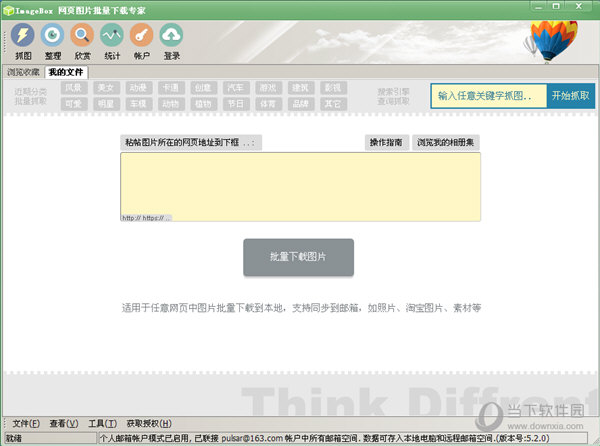This screenshot has width=600, height=446.
Task: Select the 体育 category button
Action: pyautogui.click(x=269, y=104)
